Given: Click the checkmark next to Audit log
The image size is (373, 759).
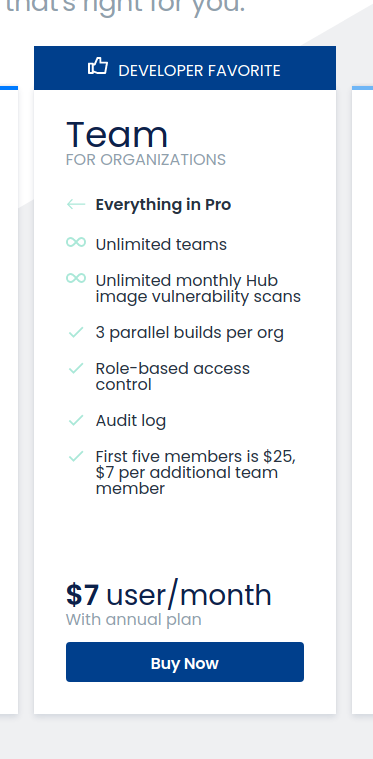Looking at the screenshot, I should pyautogui.click(x=76, y=420).
